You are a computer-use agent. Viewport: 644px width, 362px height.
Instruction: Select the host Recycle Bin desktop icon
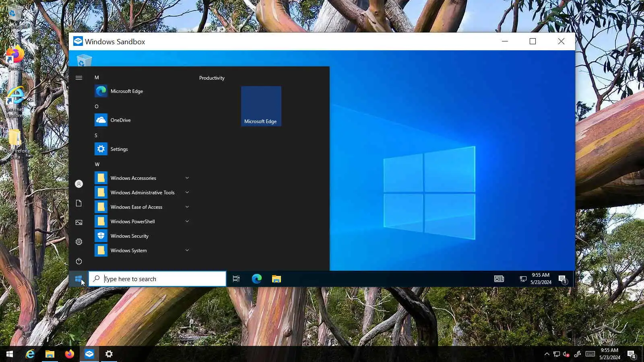[15, 17]
